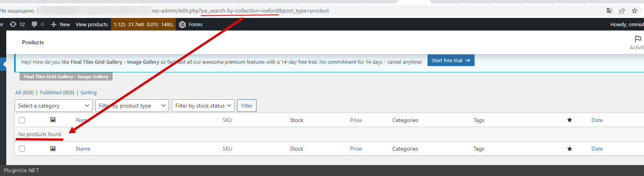Click the image thumbnail column icon in header

pyautogui.click(x=53, y=120)
